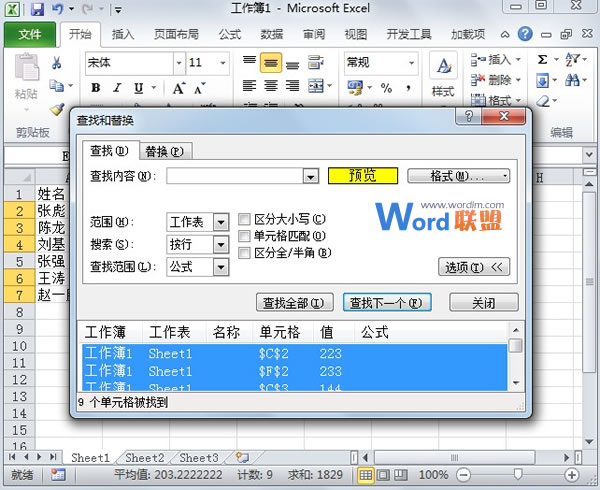Toggle the 区分全/半角 checkbox
The height and width of the screenshot is (490, 600).
[x=245, y=252]
